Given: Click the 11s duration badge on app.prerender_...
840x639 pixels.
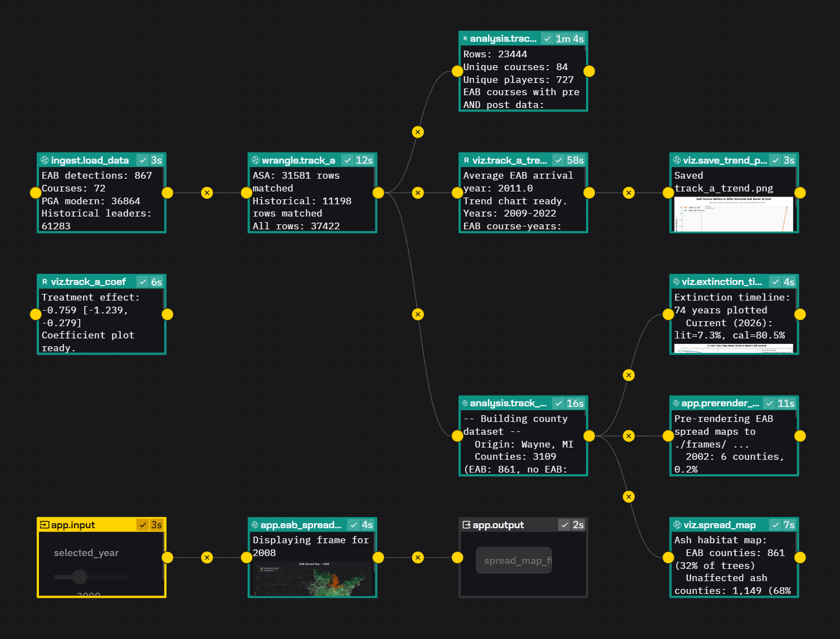Looking at the screenshot, I should point(787,404).
